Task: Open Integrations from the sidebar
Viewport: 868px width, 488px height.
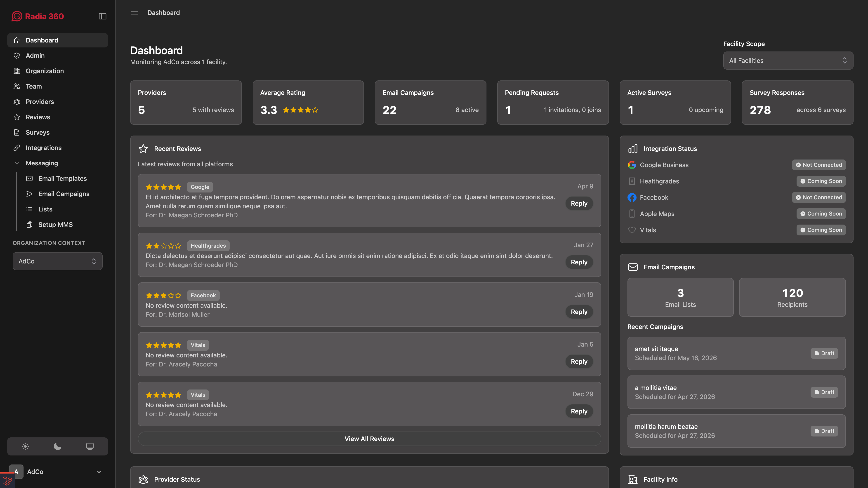Action: click(x=43, y=148)
